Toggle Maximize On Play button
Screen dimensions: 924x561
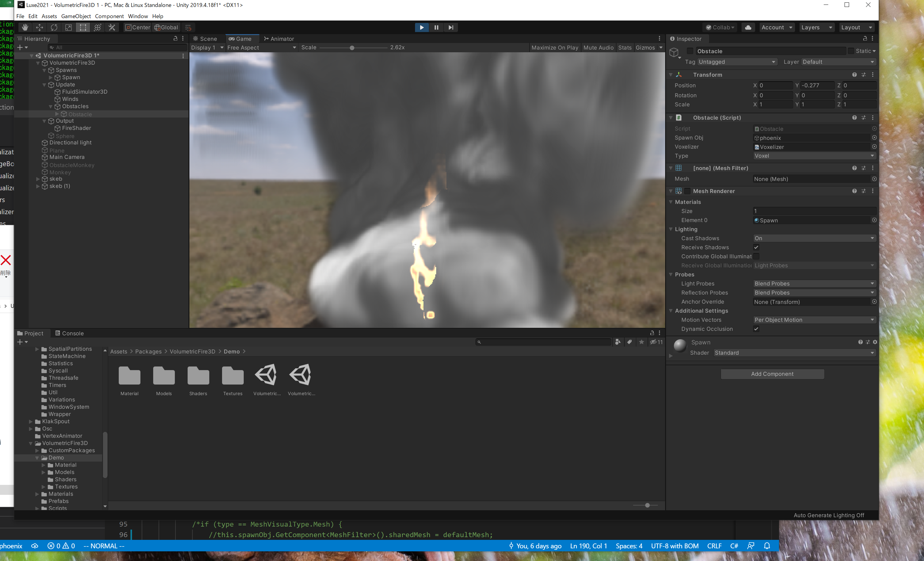click(x=555, y=48)
